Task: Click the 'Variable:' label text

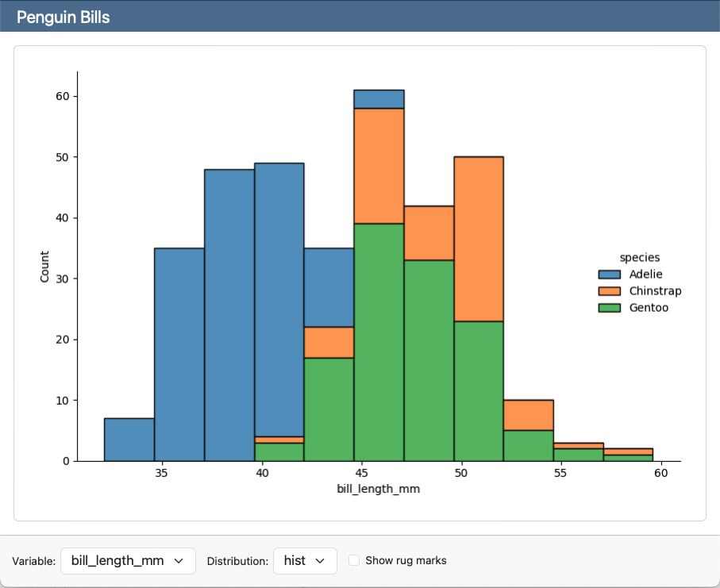Action: click(x=33, y=561)
